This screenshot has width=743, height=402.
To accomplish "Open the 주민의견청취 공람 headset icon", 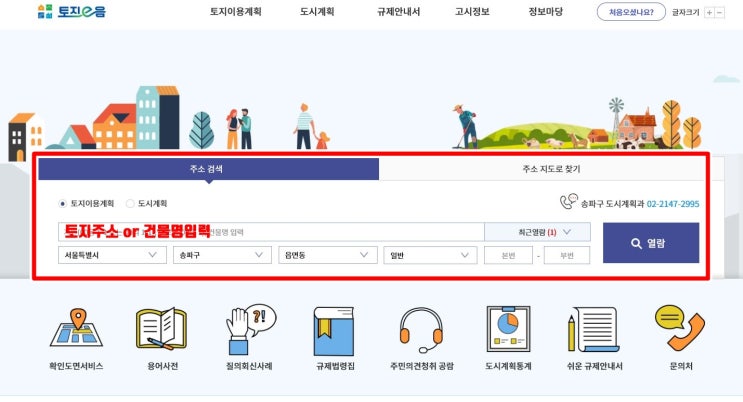I will coord(421,330).
